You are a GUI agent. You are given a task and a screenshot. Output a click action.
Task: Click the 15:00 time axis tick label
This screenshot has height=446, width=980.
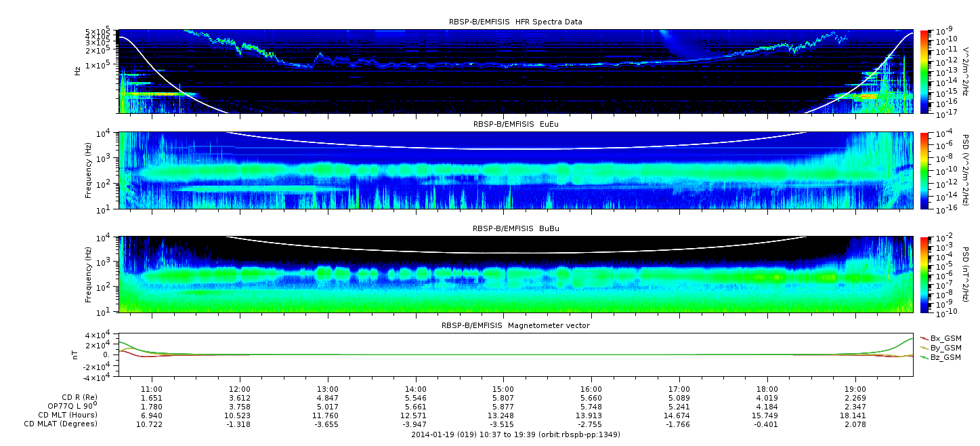pos(503,389)
